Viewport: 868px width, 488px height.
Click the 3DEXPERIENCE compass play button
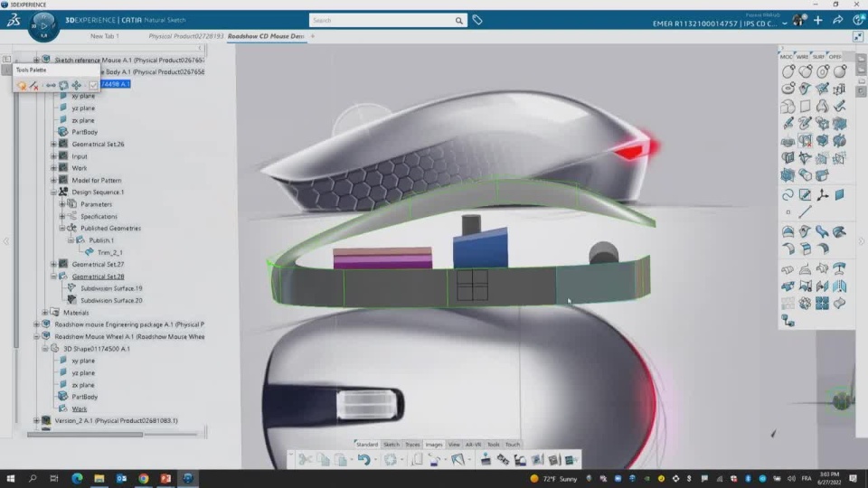pos(43,25)
